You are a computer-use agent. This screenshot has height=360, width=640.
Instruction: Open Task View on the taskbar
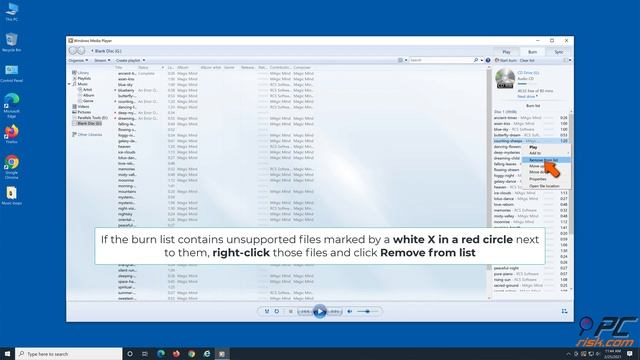coord(144,354)
